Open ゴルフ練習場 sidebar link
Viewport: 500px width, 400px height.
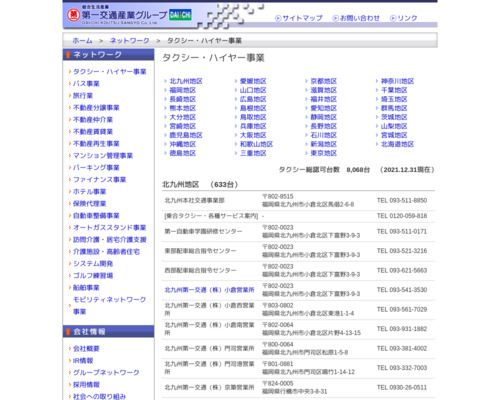pyautogui.click(x=93, y=276)
